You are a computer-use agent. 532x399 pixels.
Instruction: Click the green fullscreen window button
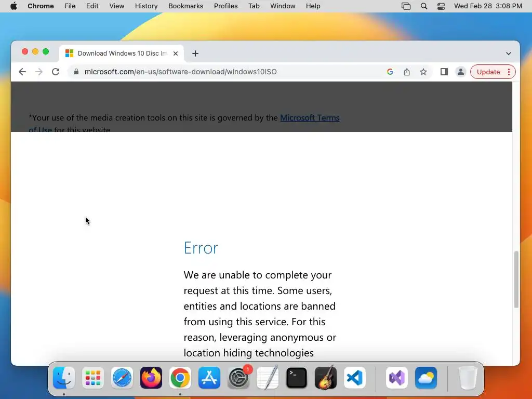[46, 51]
